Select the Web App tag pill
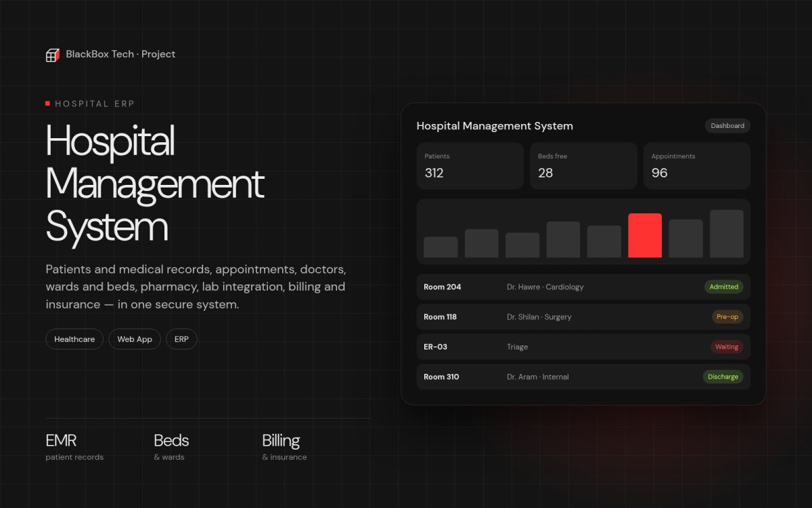The width and height of the screenshot is (812, 508). tap(135, 339)
